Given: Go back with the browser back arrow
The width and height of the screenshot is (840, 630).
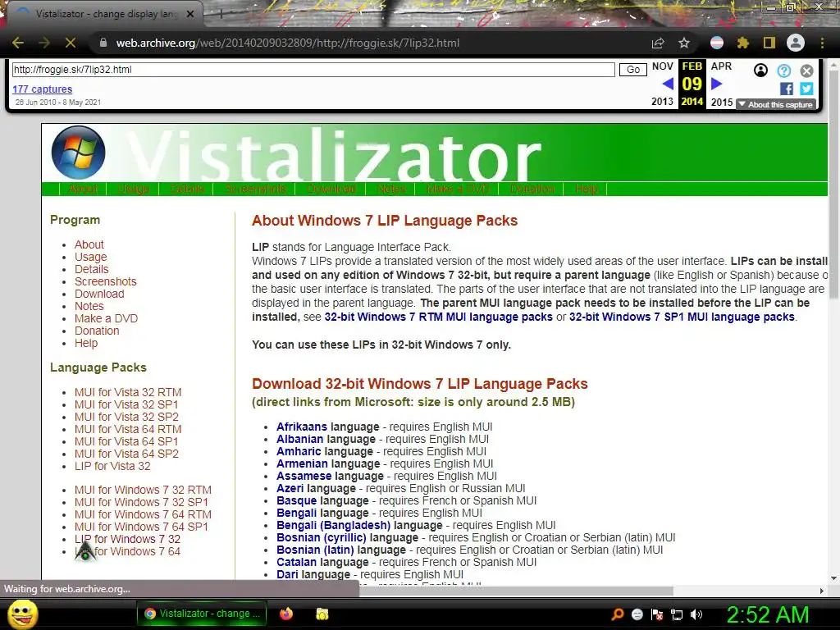Looking at the screenshot, I should tap(18, 43).
